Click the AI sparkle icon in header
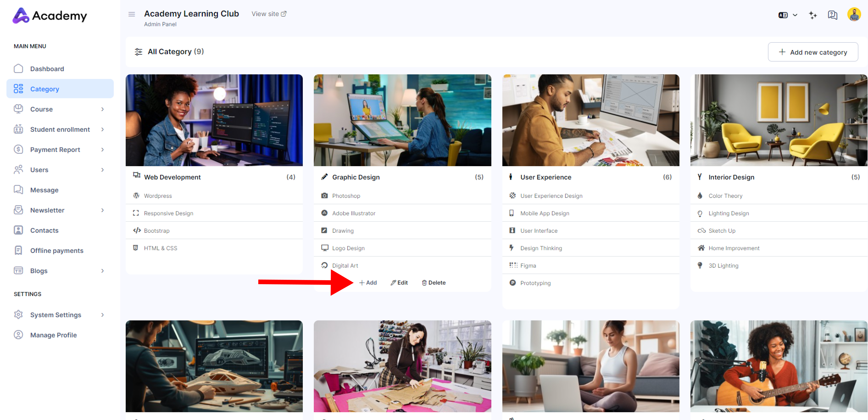Image resolution: width=868 pixels, height=420 pixels. point(813,15)
